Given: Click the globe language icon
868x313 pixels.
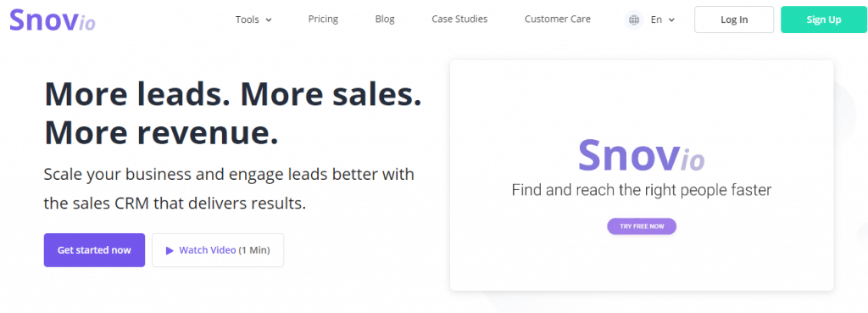Looking at the screenshot, I should pos(634,20).
